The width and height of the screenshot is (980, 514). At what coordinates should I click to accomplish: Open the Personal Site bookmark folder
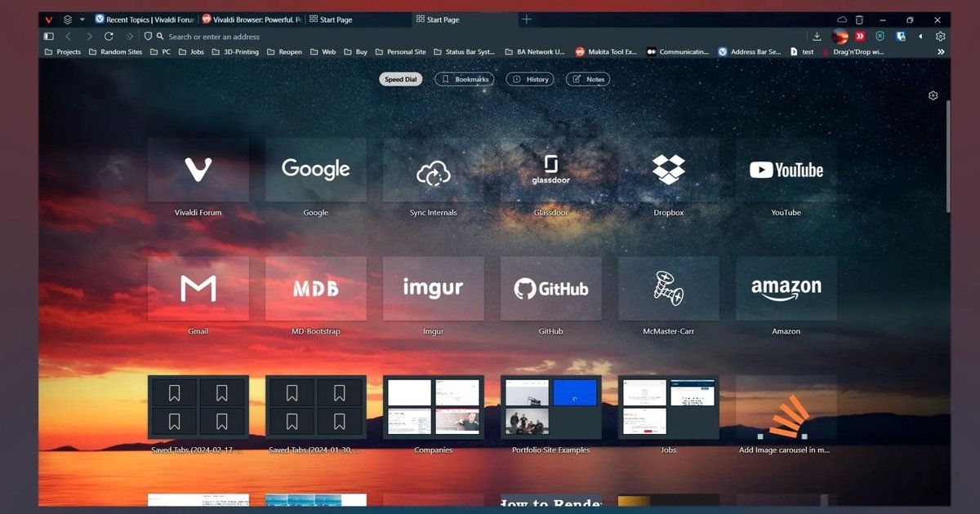pyautogui.click(x=400, y=51)
